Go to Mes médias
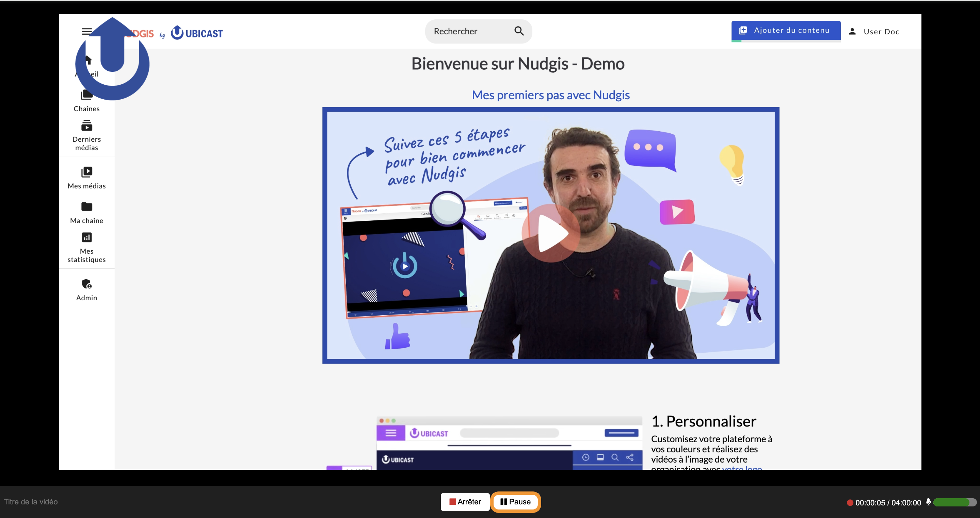 coord(87,178)
